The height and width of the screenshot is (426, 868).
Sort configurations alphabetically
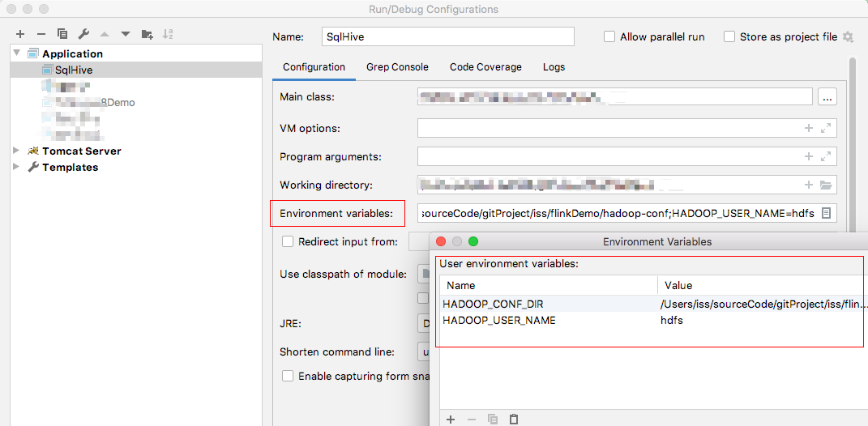[168, 34]
